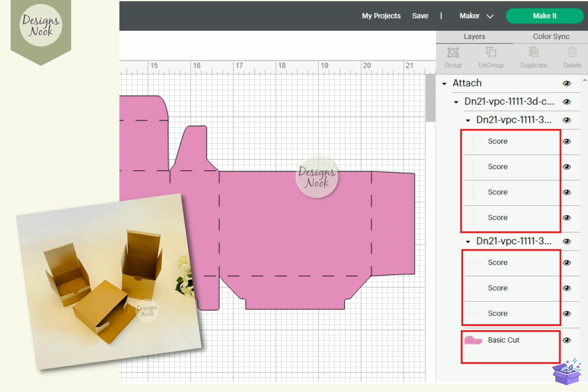Hide the last Score layer in upper group
The height and width of the screenshot is (392, 588).
click(567, 217)
